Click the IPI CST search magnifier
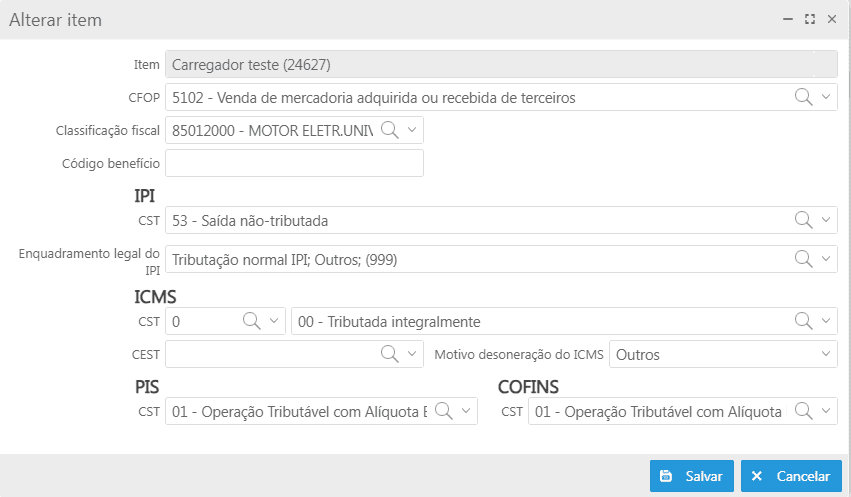Screen dimensions: 851x497 pos(803,220)
